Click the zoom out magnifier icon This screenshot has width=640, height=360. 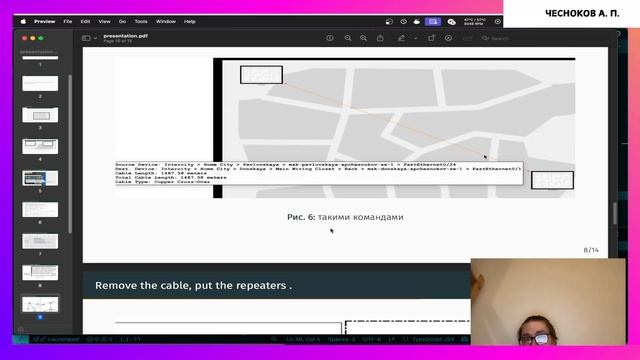348,38
